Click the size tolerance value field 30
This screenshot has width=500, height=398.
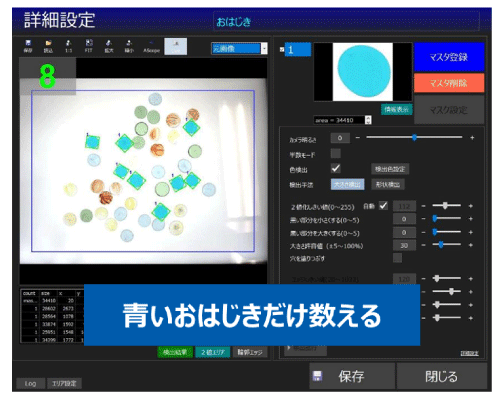(x=404, y=246)
